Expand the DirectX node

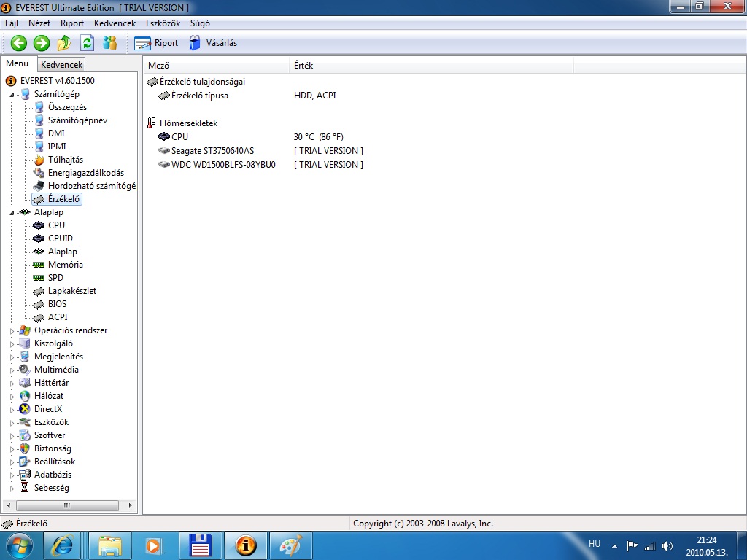pyautogui.click(x=12, y=410)
